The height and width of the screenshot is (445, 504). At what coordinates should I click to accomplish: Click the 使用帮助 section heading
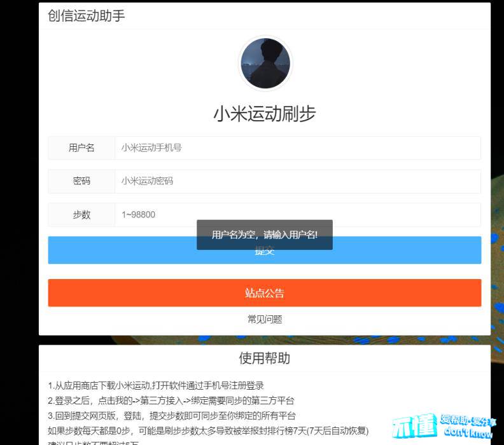265,358
